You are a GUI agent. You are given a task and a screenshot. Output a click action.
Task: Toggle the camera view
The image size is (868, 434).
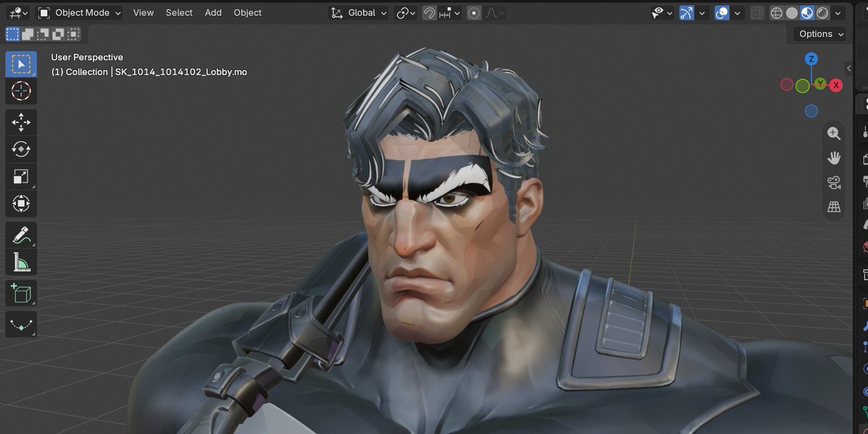tap(834, 182)
